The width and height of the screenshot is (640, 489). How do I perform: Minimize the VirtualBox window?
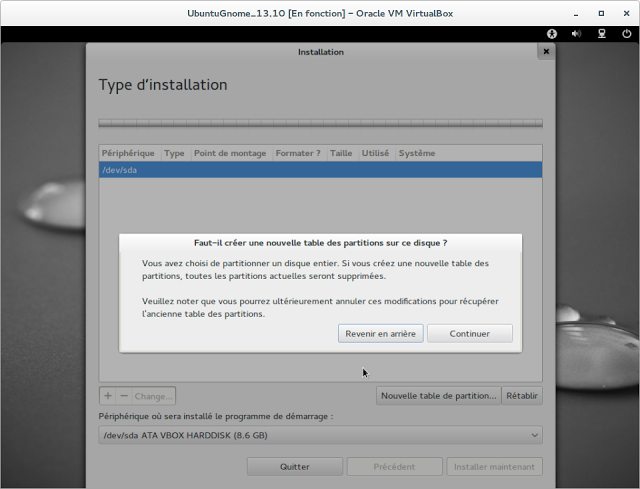[576, 13]
